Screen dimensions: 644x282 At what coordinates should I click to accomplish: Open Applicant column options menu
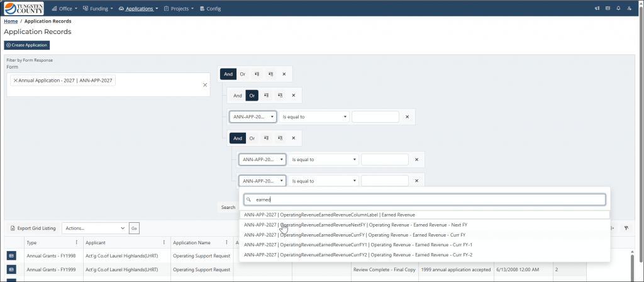[164, 242]
